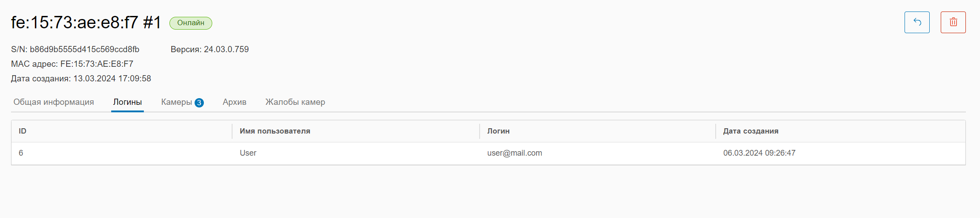Image resolution: width=980 pixels, height=218 pixels.
Task: Click the Дата создания column header
Action: point(751,131)
